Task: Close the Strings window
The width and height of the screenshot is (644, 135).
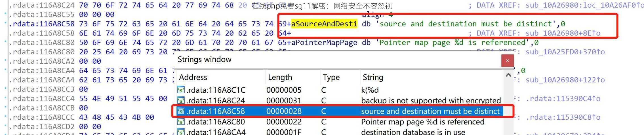Action: [x=508, y=61]
